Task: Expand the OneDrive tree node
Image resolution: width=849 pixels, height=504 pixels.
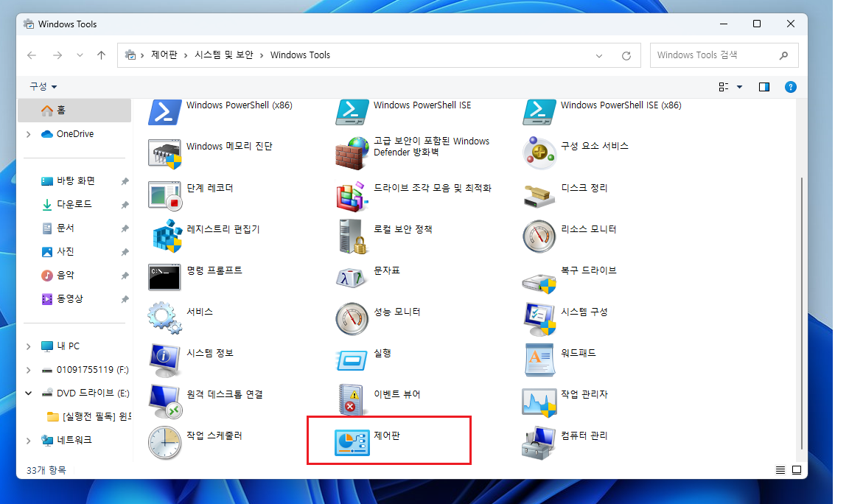Action: tap(28, 134)
